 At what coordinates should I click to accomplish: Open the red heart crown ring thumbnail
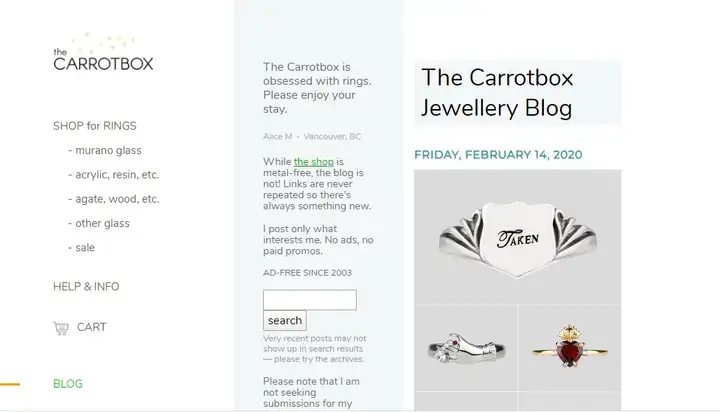pos(570,348)
